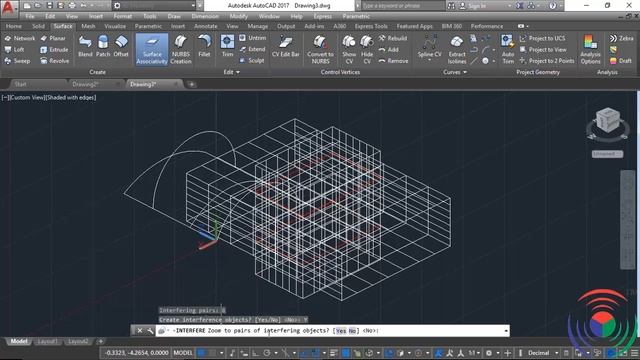Click the Zebra analysis tool
Screen dimensions: 640x360
click(621, 38)
